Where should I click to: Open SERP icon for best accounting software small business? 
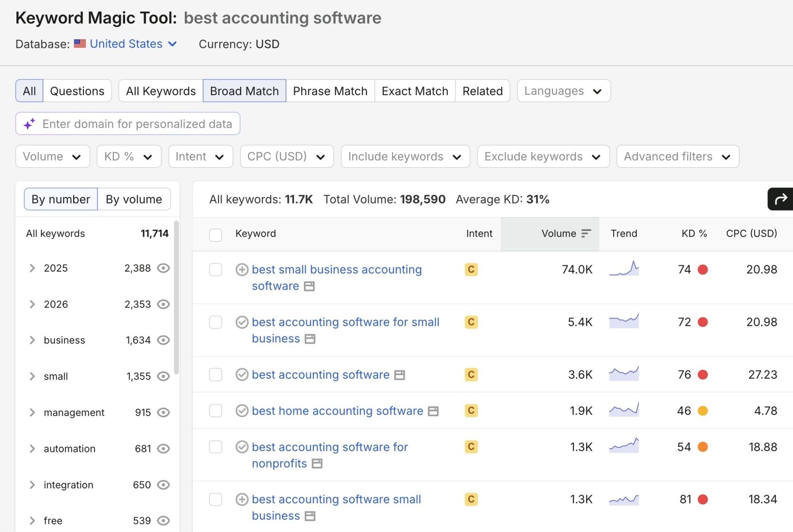[x=310, y=516]
